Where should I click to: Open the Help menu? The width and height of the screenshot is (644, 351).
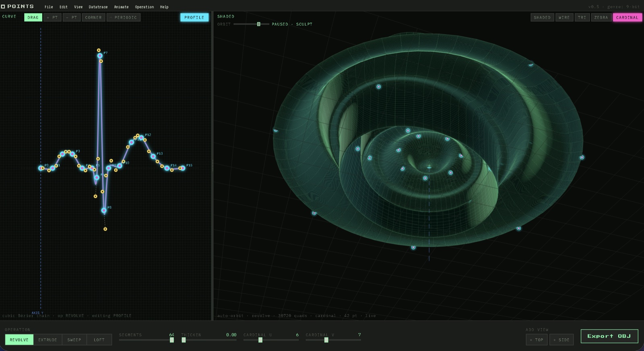[x=164, y=7]
